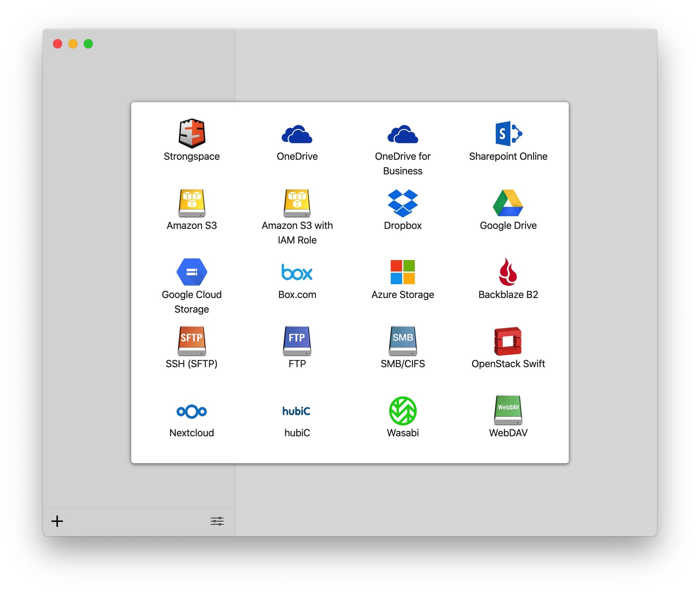Screen dimensions: 700x593
Task: Click the Dropbox icon
Action: [x=403, y=203]
